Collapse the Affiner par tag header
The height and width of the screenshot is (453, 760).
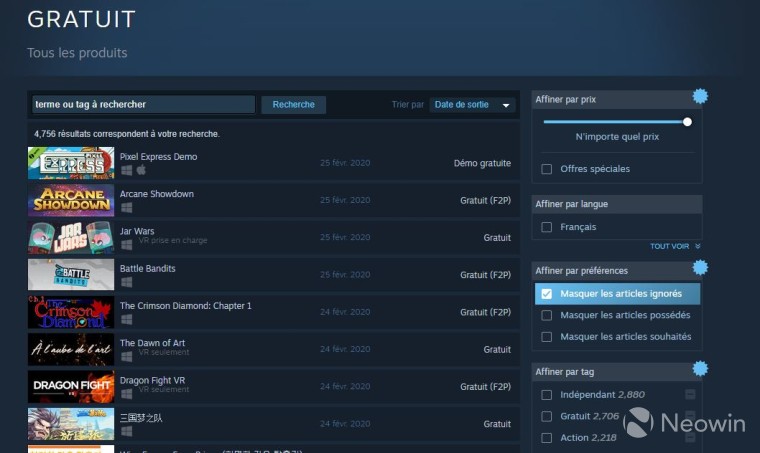[617, 372]
